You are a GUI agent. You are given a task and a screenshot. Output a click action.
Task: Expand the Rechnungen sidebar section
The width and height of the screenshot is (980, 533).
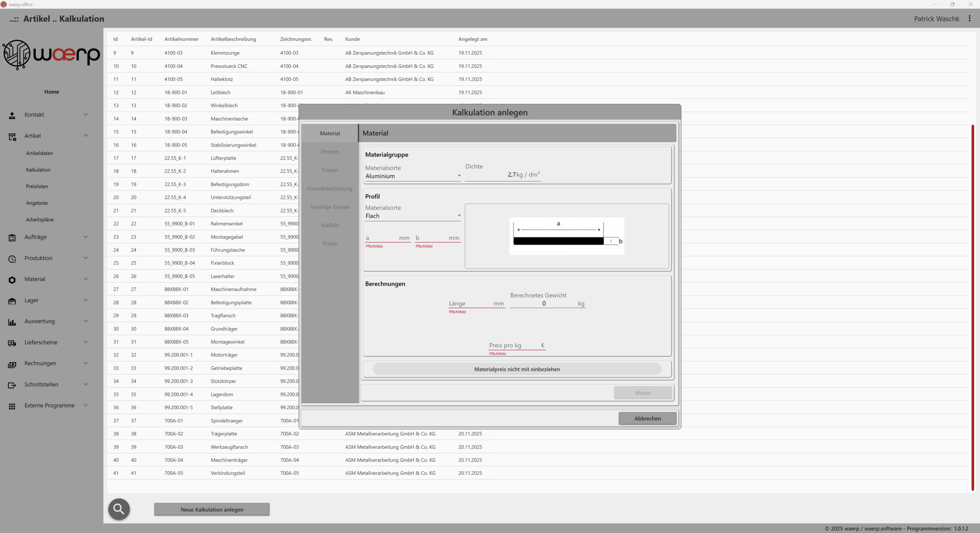coord(86,363)
